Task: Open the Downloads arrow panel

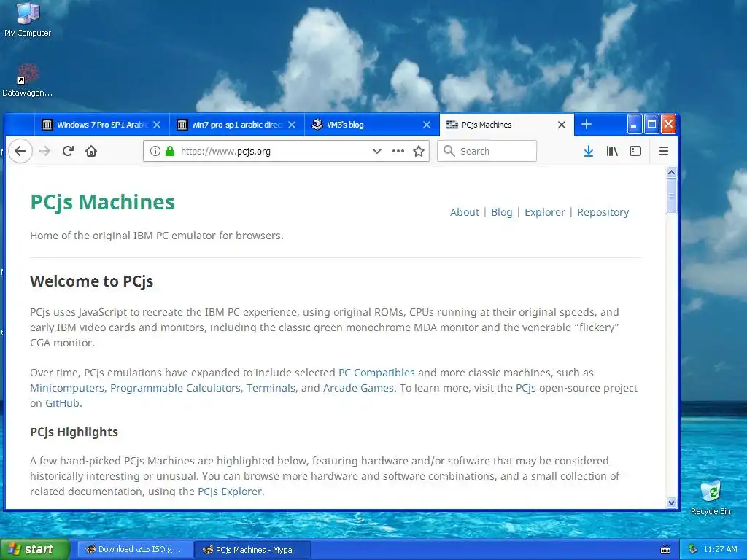Action: click(x=589, y=151)
